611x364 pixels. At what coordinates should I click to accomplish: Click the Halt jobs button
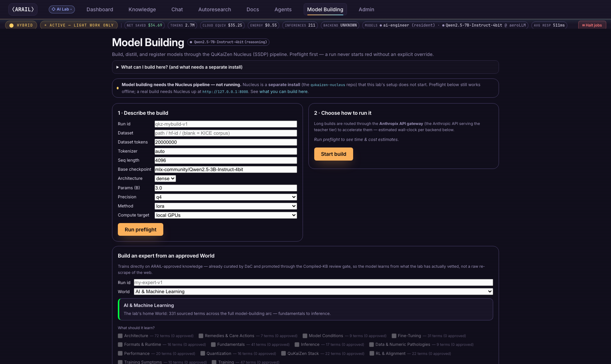click(x=592, y=25)
